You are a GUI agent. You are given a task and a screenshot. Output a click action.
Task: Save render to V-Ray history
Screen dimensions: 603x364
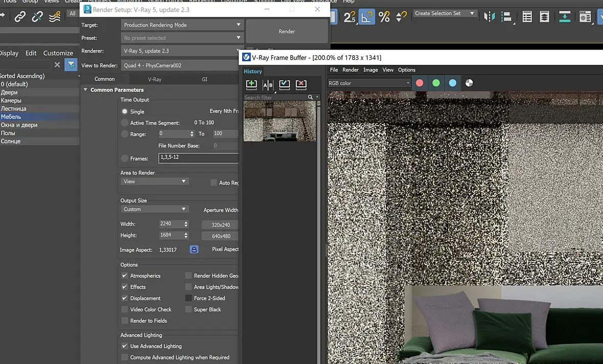pos(251,84)
